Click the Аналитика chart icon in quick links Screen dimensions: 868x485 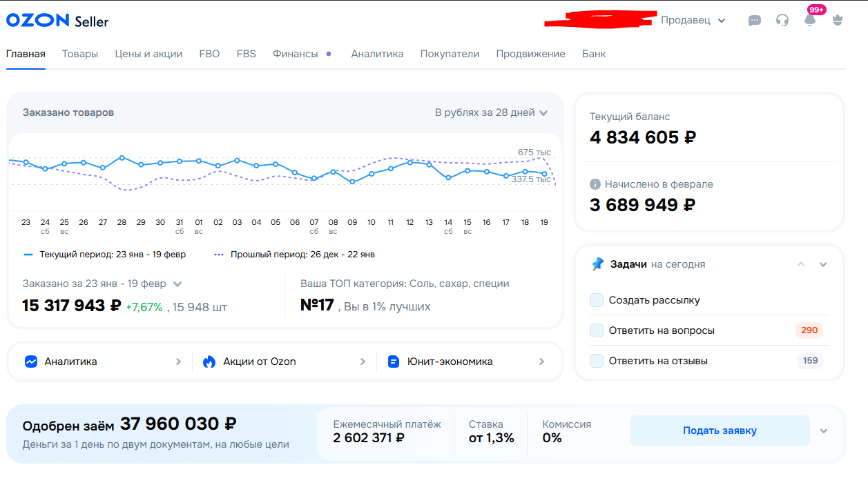coord(30,362)
